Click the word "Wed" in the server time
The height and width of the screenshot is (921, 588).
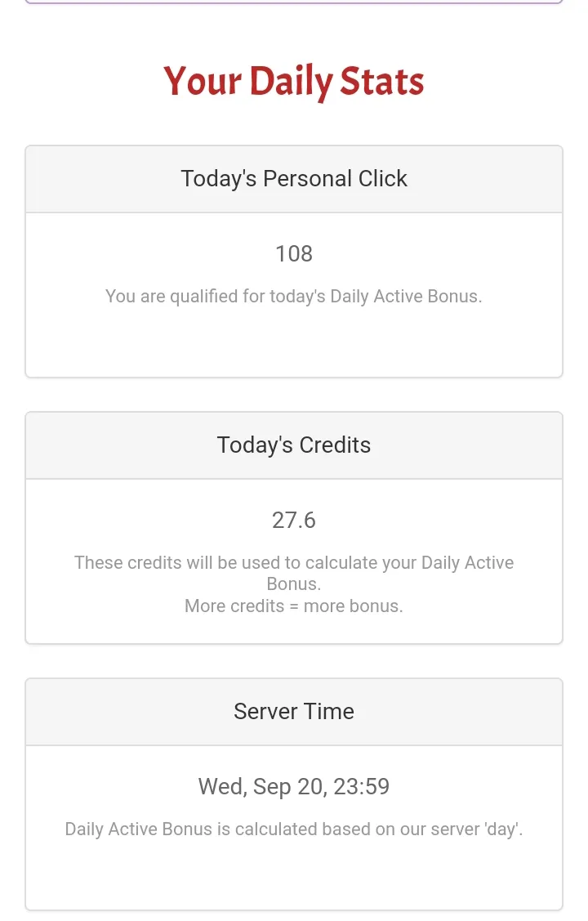(220, 786)
